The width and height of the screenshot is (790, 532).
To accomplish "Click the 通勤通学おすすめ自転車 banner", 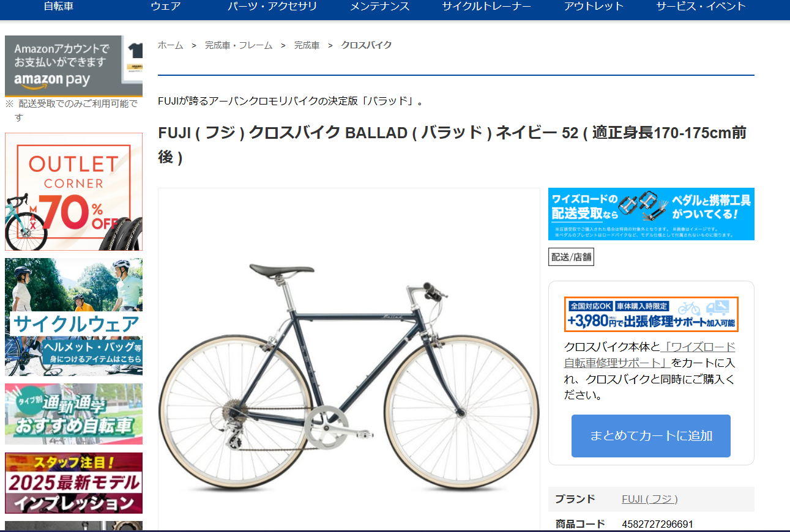I will point(73,414).
